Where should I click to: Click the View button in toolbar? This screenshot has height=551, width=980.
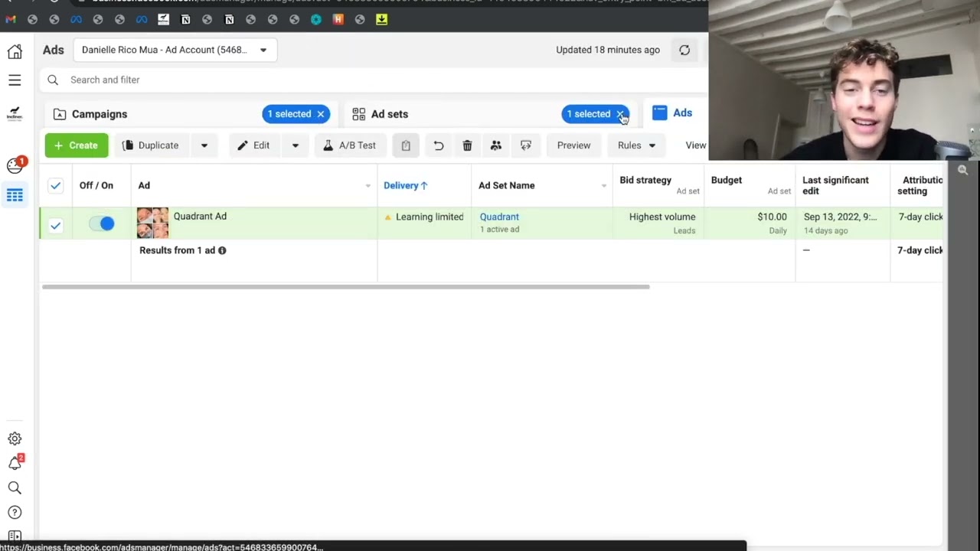click(696, 145)
